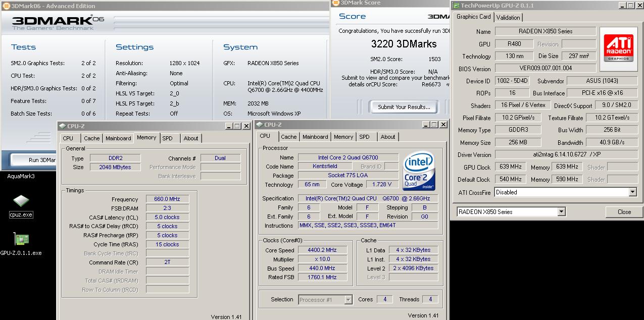Open the ATI CrossFire dropdown in GPU-Z
644x320 pixels.
click(x=632, y=192)
